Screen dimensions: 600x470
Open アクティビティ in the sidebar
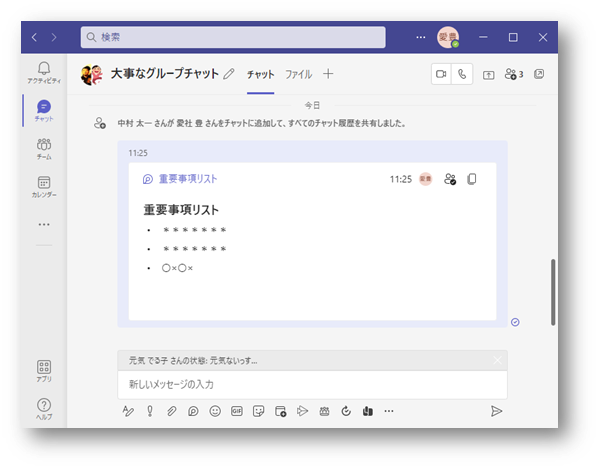pyautogui.click(x=44, y=73)
